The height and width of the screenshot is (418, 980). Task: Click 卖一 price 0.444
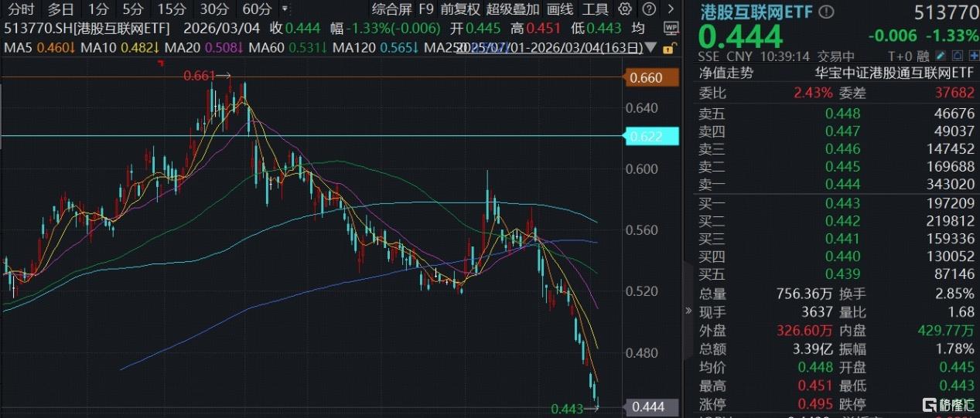click(842, 185)
